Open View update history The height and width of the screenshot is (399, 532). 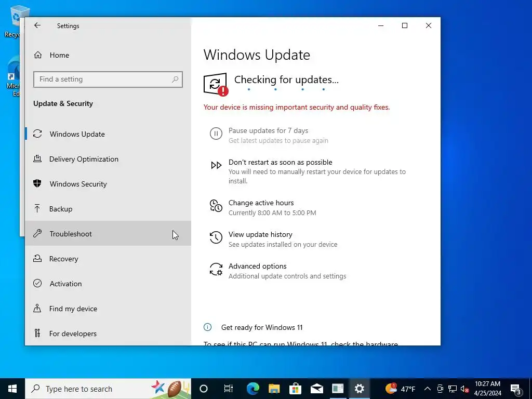pos(260,234)
